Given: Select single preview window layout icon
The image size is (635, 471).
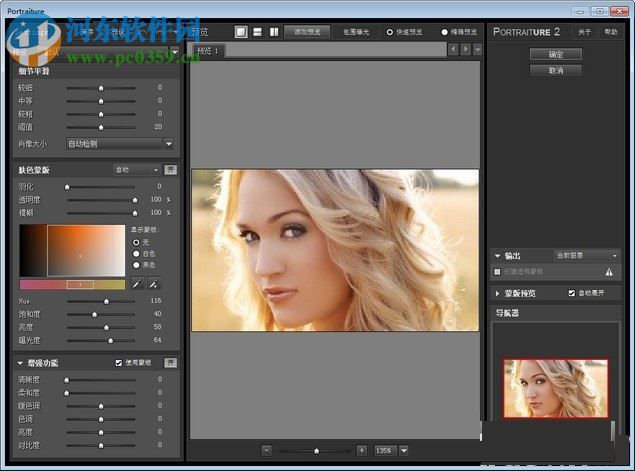Looking at the screenshot, I should 241,32.
